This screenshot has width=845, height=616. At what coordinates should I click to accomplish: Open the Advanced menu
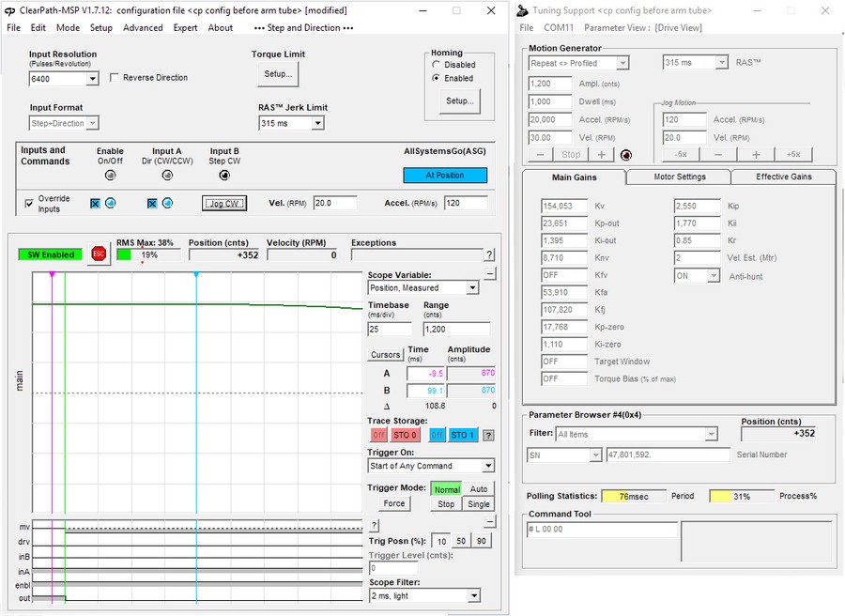(143, 27)
